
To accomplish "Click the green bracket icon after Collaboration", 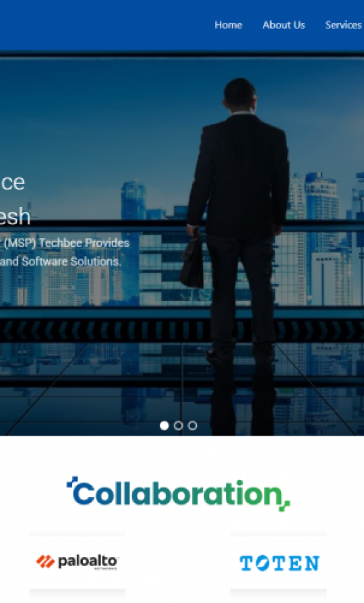I will point(285,505).
